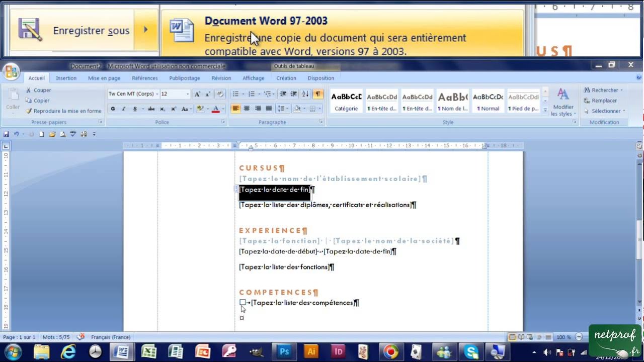The width and height of the screenshot is (644, 362).
Task: Toggle align text left
Action: click(x=235, y=109)
